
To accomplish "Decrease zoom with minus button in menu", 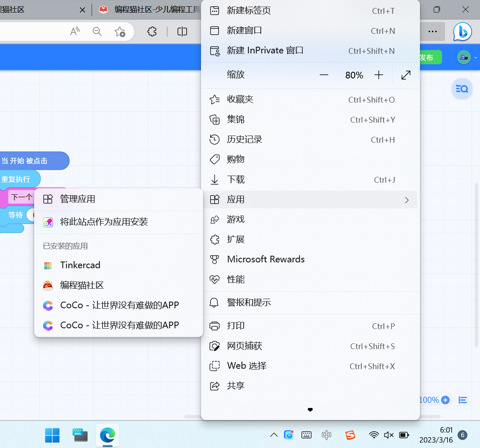I will click(x=324, y=75).
